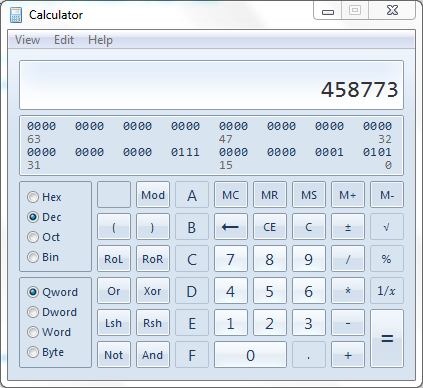423x388 pixels.
Task: Add to memory with M+
Action: [x=348, y=195]
